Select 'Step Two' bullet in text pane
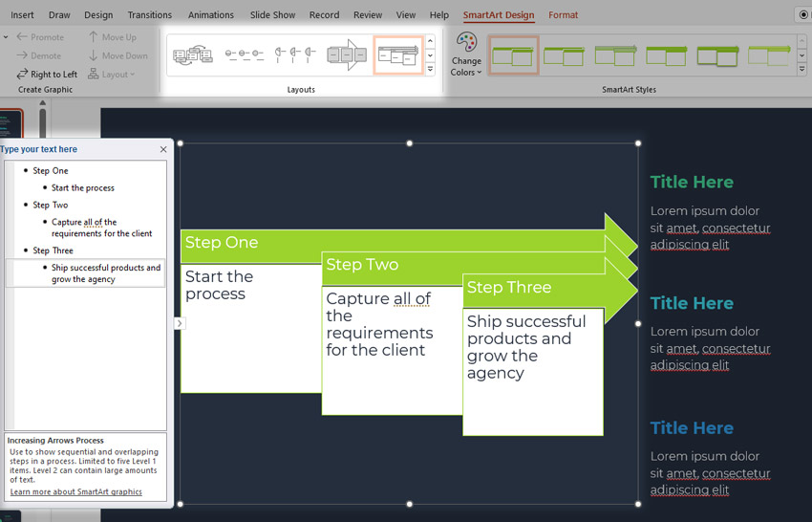The width and height of the screenshot is (812, 522). point(51,205)
